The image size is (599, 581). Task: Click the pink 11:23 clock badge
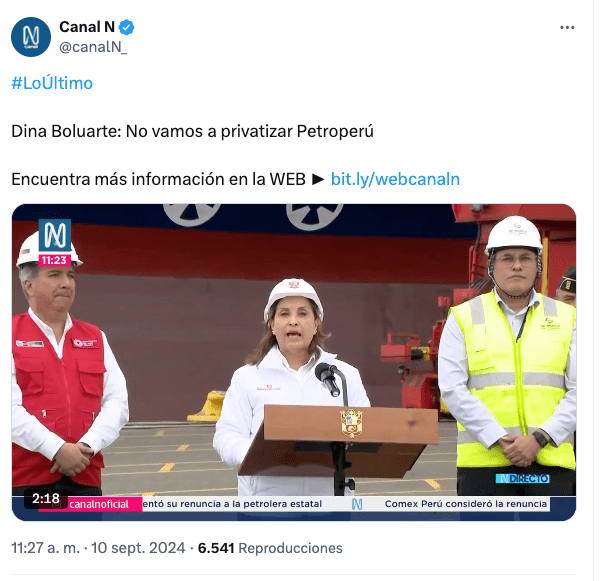[55, 261]
